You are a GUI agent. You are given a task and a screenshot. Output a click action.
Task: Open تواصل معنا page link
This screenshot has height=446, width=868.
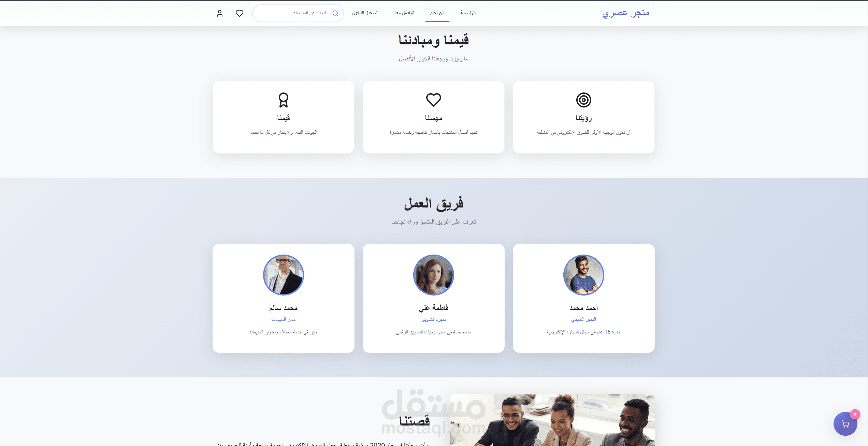404,13
